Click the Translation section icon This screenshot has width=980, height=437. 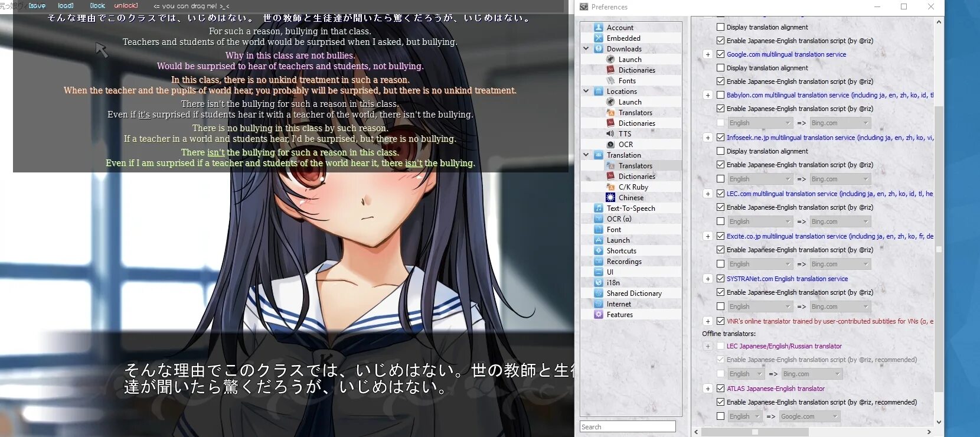(599, 155)
